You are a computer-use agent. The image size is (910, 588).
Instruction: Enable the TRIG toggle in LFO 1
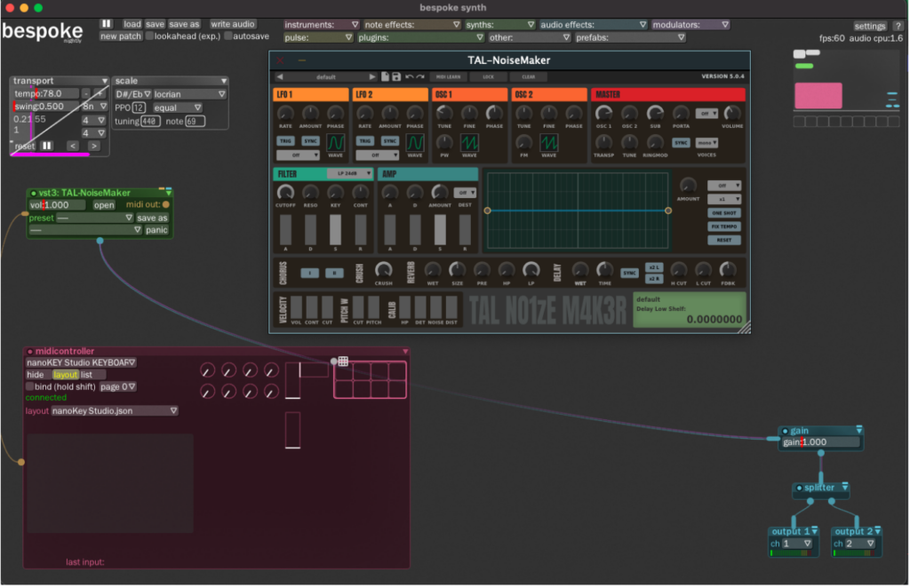(285, 140)
